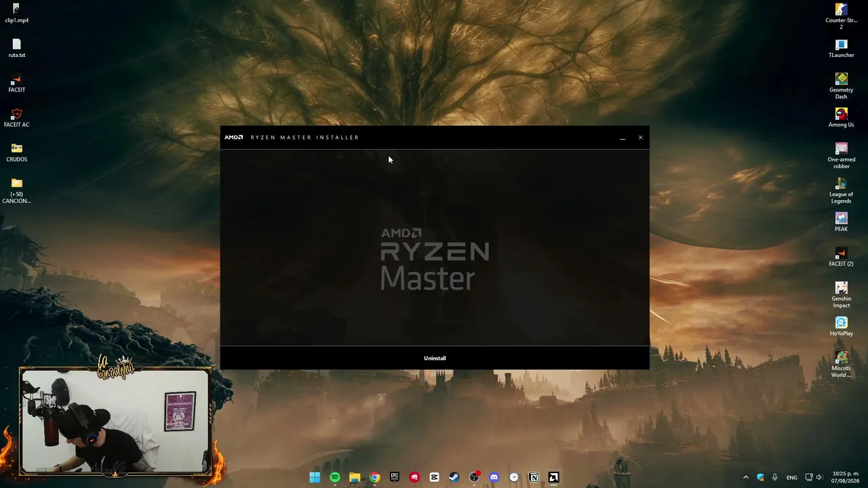Open Google Chrome from the taskbar
The height and width of the screenshot is (488, 868).
tap(374, 477)
